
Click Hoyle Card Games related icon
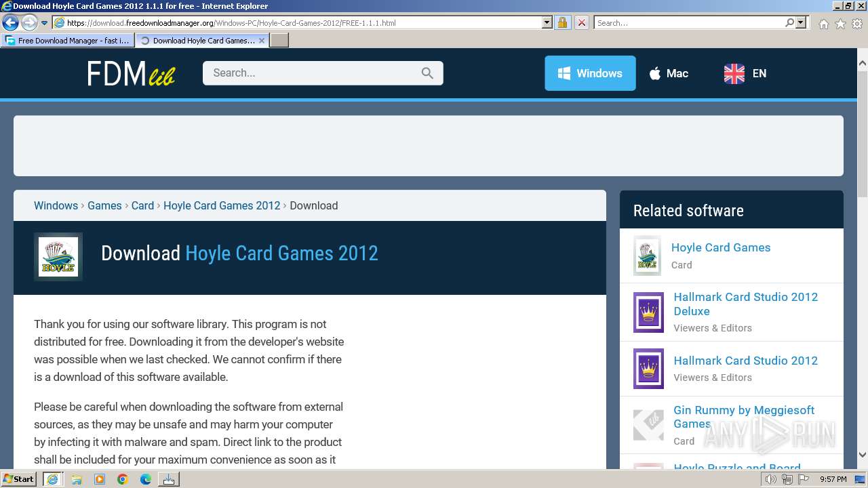click(x=647, y=256)
